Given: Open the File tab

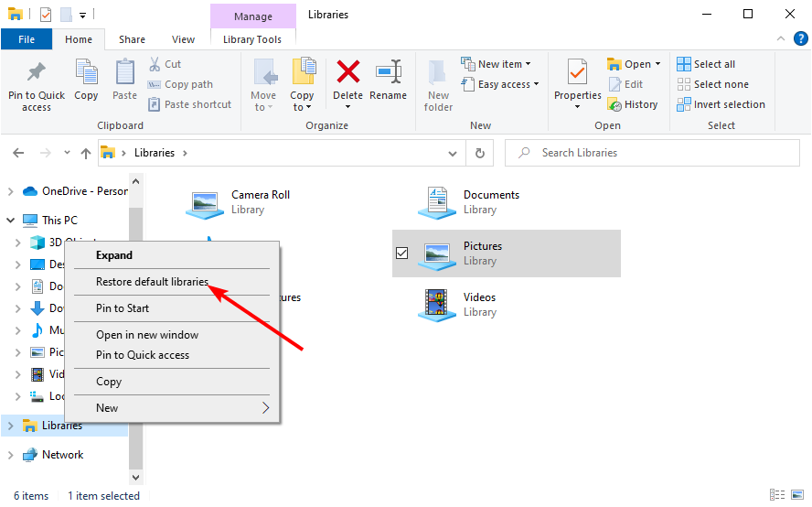Looking at the screenshot, I should click(x=27, y=39).
